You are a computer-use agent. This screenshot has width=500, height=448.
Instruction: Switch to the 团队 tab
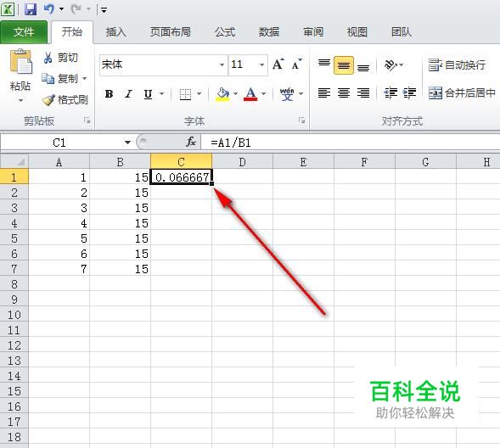click(402, 32)
